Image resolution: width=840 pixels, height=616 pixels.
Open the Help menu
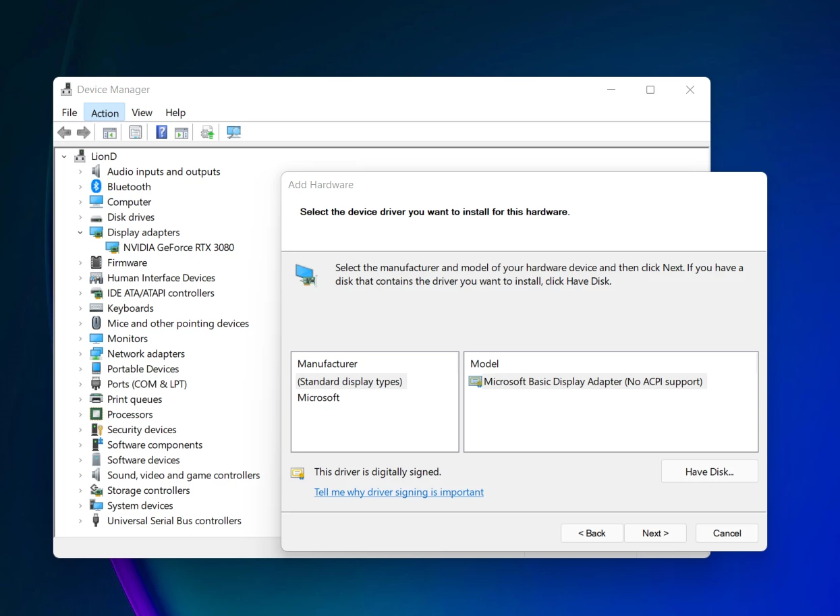pyautogui.click(x=175, y=113)
